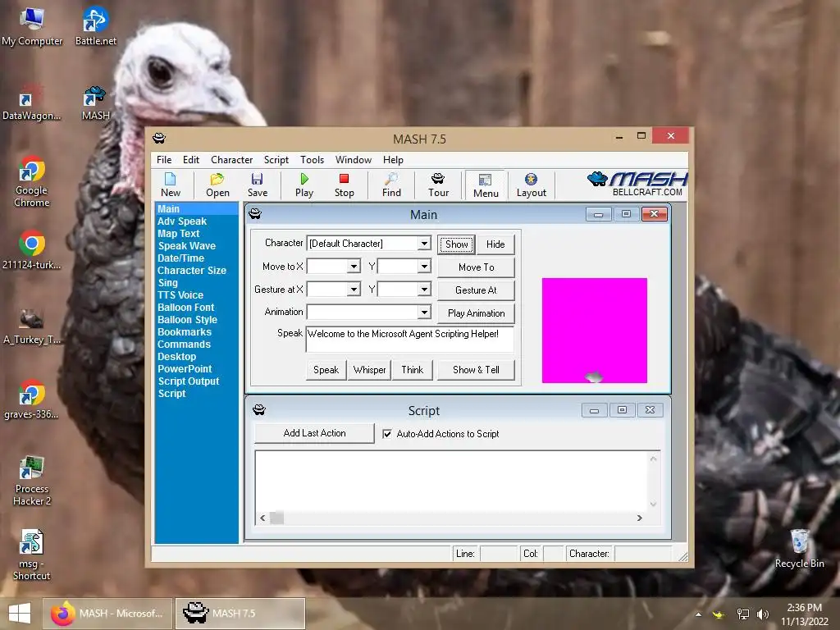
Task: Launch the Tour toolbar icon
Action: pos(438,185)
